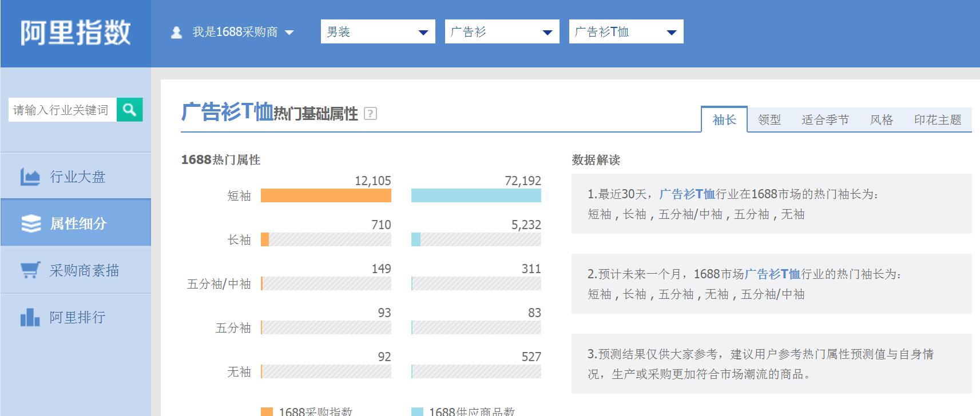Click the 1688热门属性 heading
The width and height of the screenshot is (980, 416).
[221, 159]
